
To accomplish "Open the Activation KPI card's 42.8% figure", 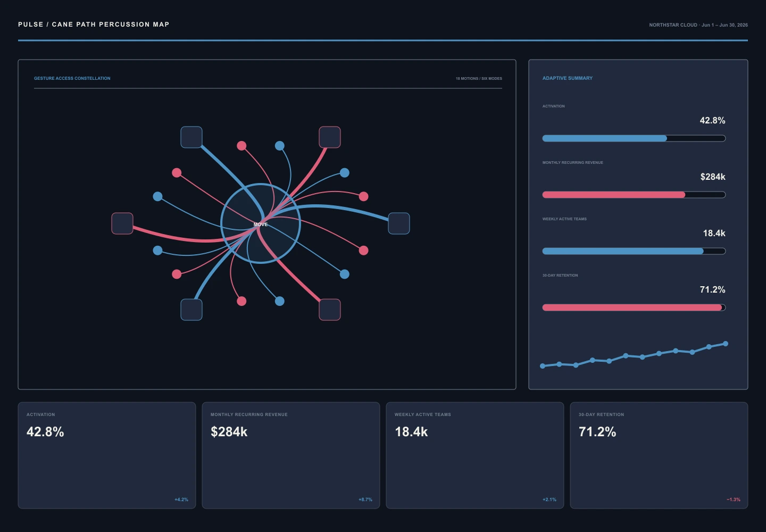I will click(45, 432).
